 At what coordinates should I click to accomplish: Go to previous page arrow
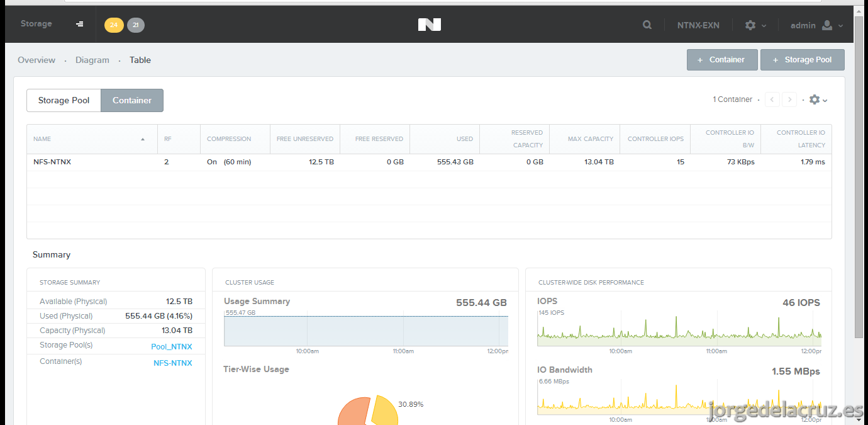[x=772, y=99]
